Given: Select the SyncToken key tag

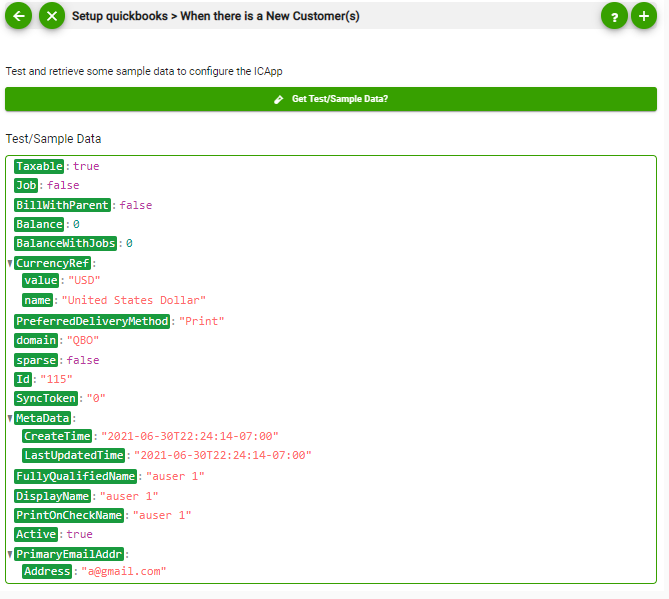Looking at the screenshot, I should point(46,398).
